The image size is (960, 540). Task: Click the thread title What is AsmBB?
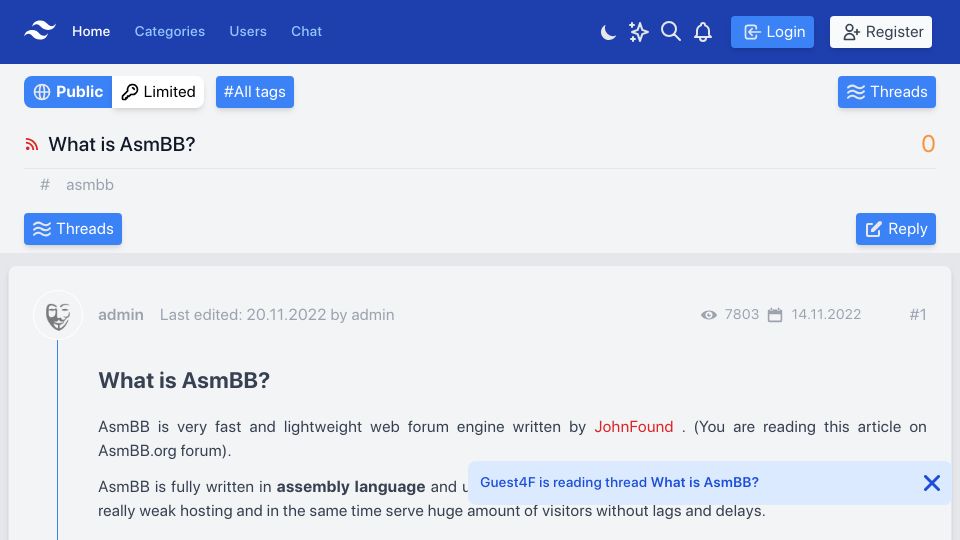pyautogui.click(x=122, y=144)
